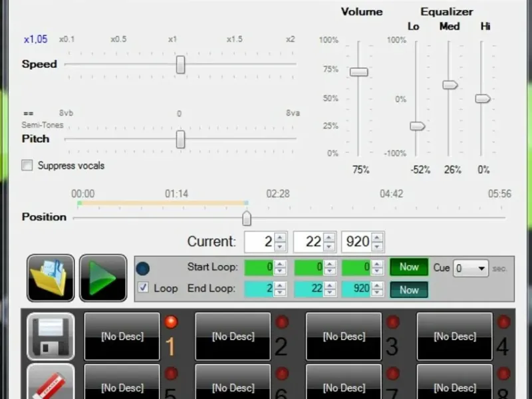Increase Start Loop minutes with the up arrow
532x399 pixels.
[280, 263]
